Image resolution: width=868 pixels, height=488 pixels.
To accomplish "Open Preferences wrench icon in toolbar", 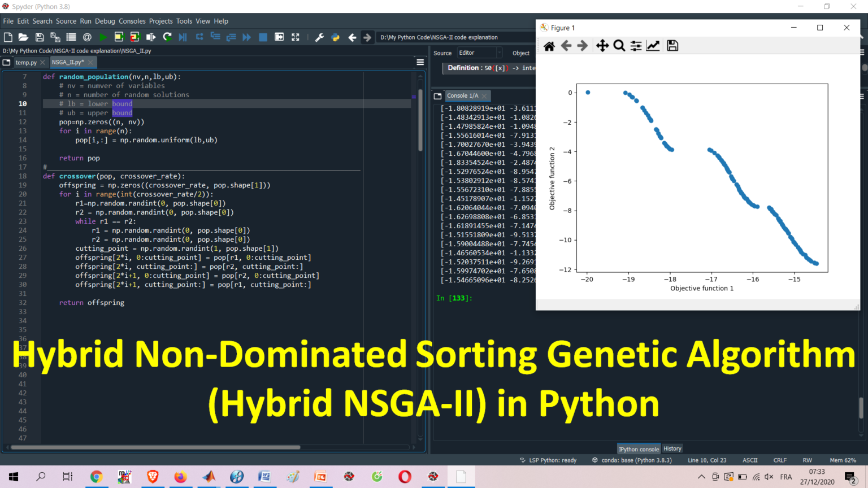I will tap(319, 37).
